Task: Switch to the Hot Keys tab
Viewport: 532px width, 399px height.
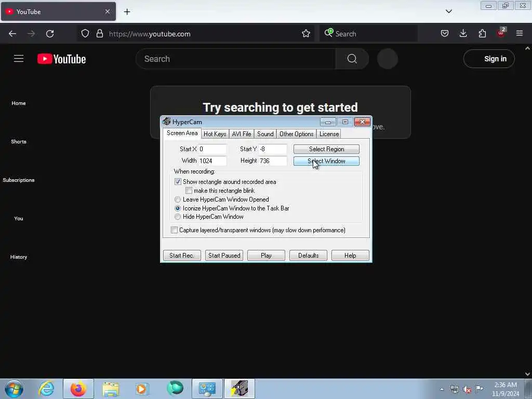Action: (x=215, y=134)
